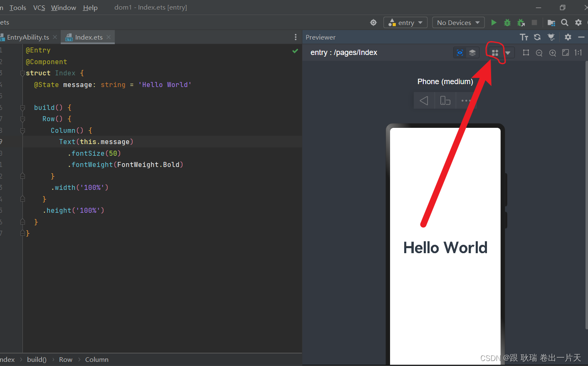The image size is (588, 366).
Task: Toggle the layers stack view icon
Action: coord(472,52)
